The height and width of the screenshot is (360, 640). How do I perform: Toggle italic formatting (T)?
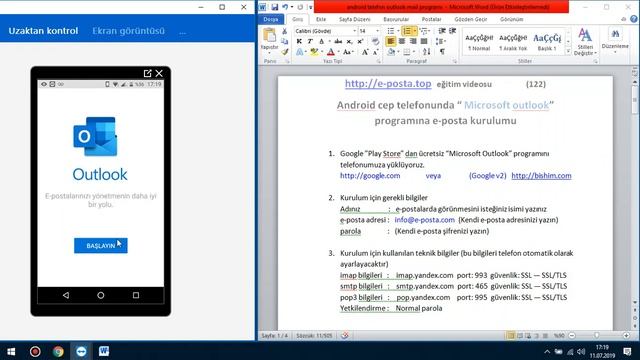pyautogui.click(x=310, y=41)
